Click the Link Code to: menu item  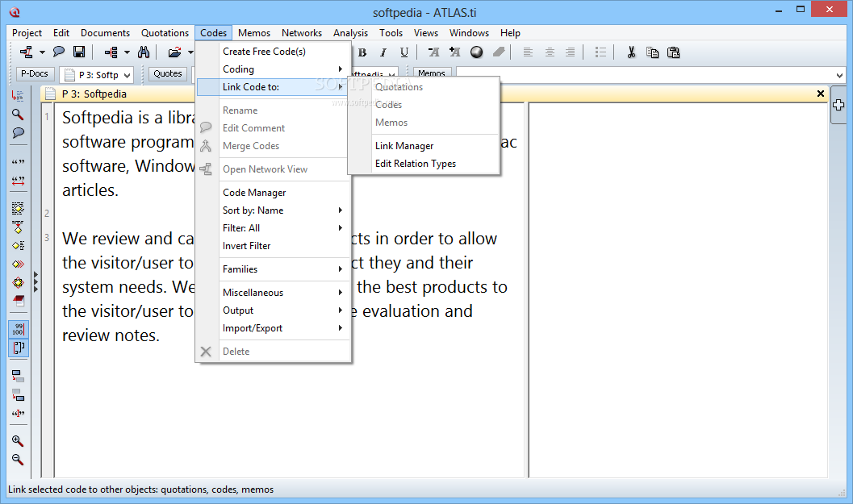[x=273, y=87]
